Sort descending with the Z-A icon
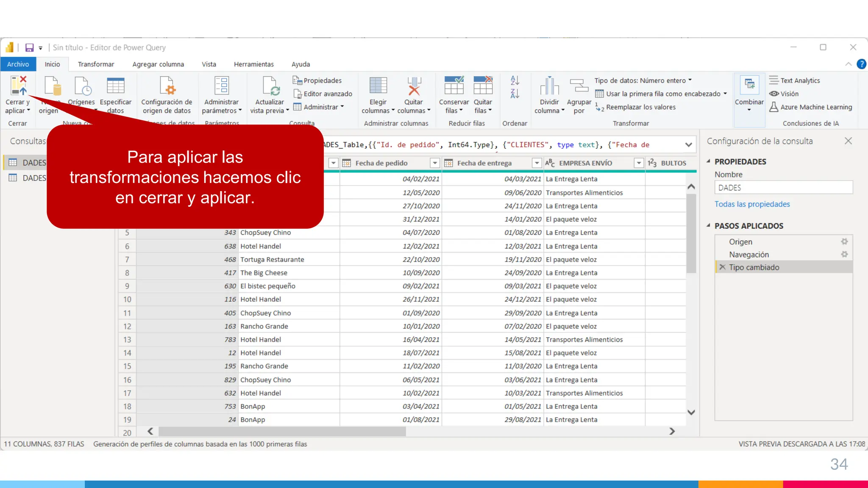The width and height of the screenshot is (868, 488). click(x=515, y=94)
